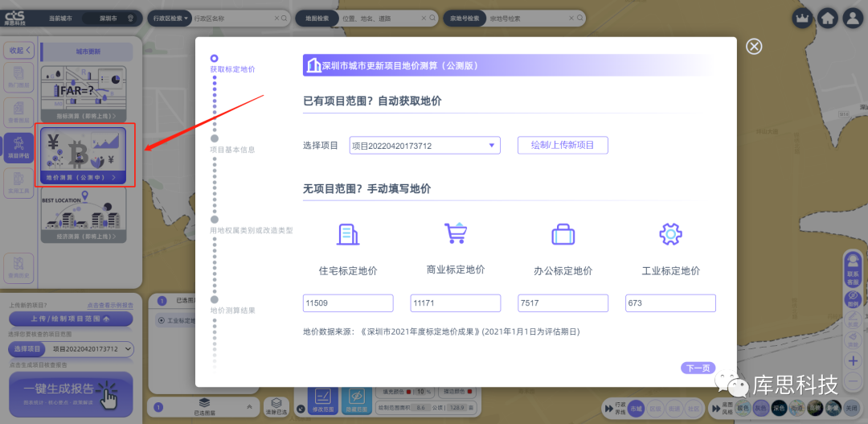Click 绘制/上传新项目 button
Viewport: 868px width, 424px height.
pos(563,145)
